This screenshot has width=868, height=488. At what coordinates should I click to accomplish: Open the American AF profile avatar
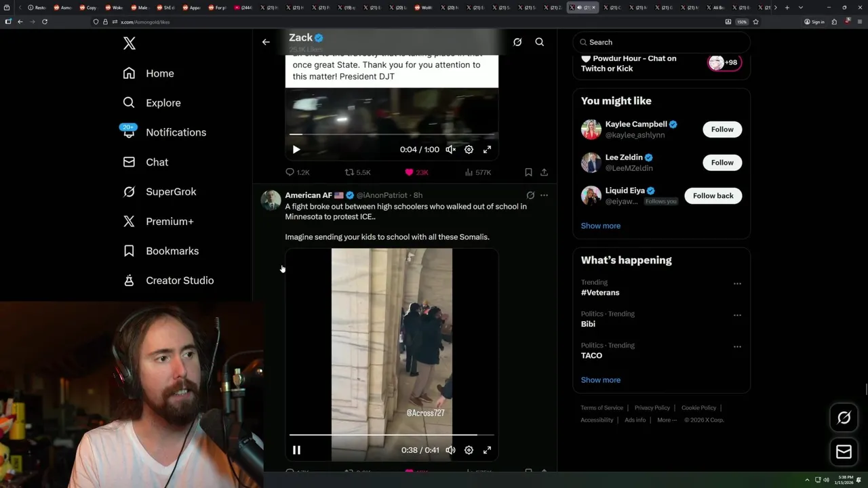point(271,200)
